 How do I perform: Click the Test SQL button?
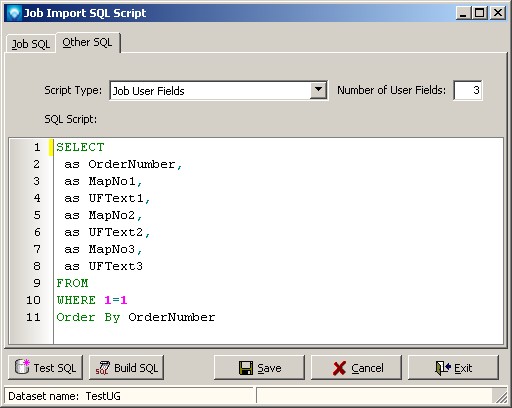coord(45,368)
